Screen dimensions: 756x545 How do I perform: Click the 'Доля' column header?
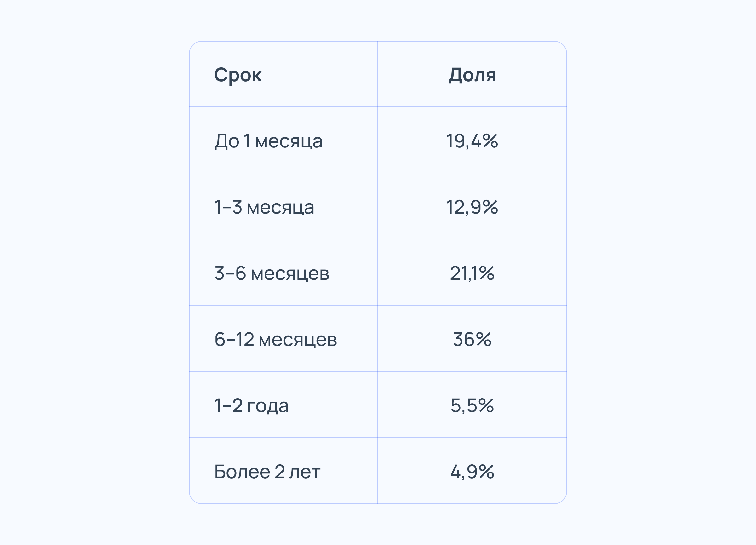point(472,75)
